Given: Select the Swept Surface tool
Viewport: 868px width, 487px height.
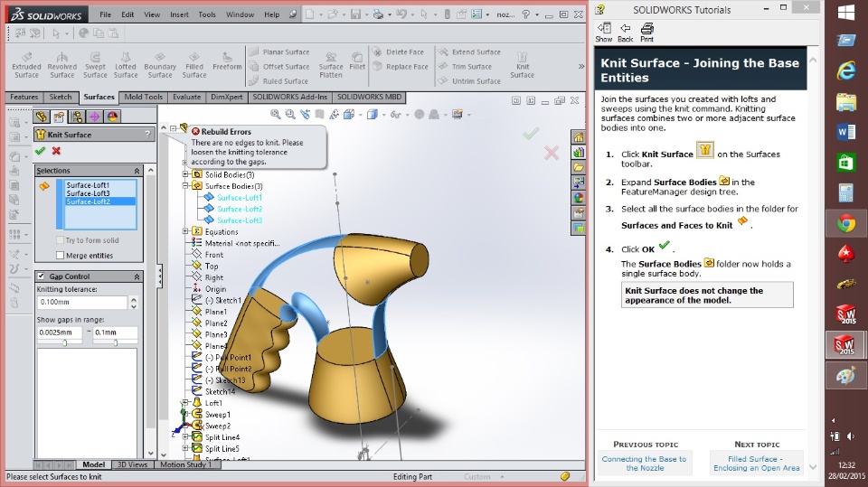Looking at the screenshot, I should (x=95, y=65).
